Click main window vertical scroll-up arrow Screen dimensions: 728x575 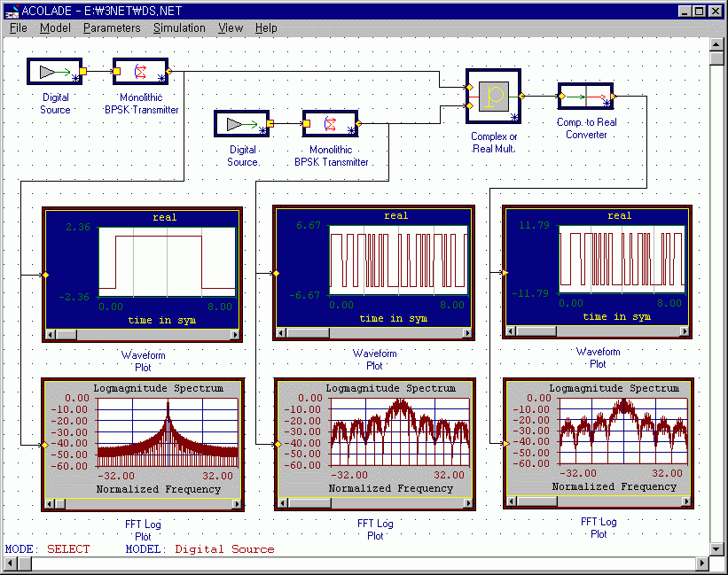click(716, 44)
